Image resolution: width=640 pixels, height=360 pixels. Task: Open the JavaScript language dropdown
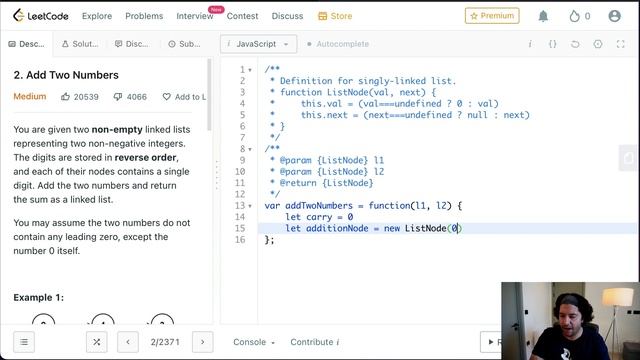click(258, 44)
